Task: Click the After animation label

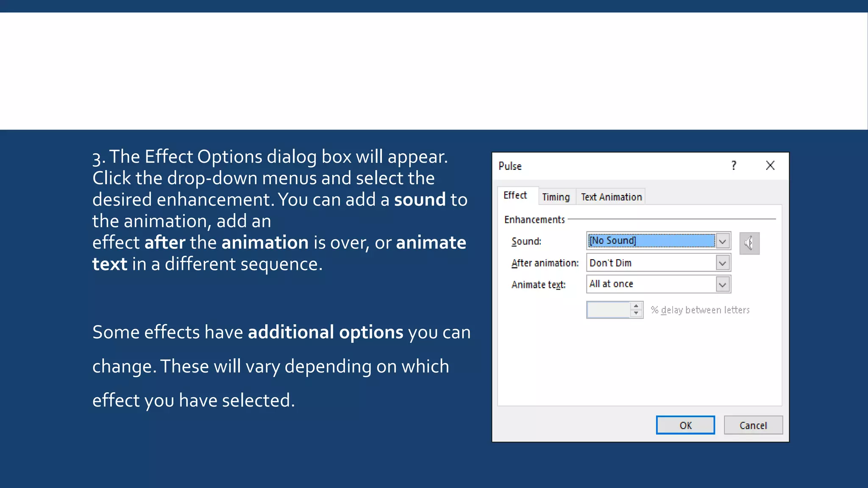Action: (545, 263)
